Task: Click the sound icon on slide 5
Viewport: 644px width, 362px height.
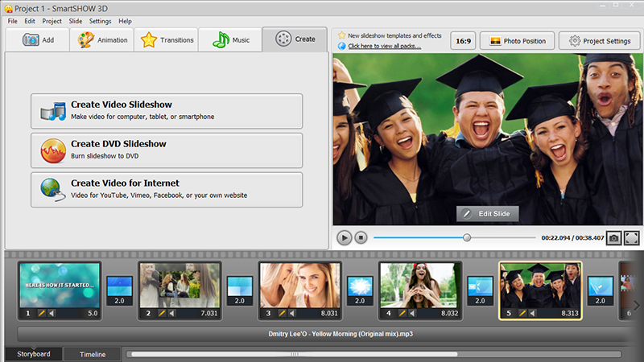Action: pyautogui.click(x=533, y=313)
